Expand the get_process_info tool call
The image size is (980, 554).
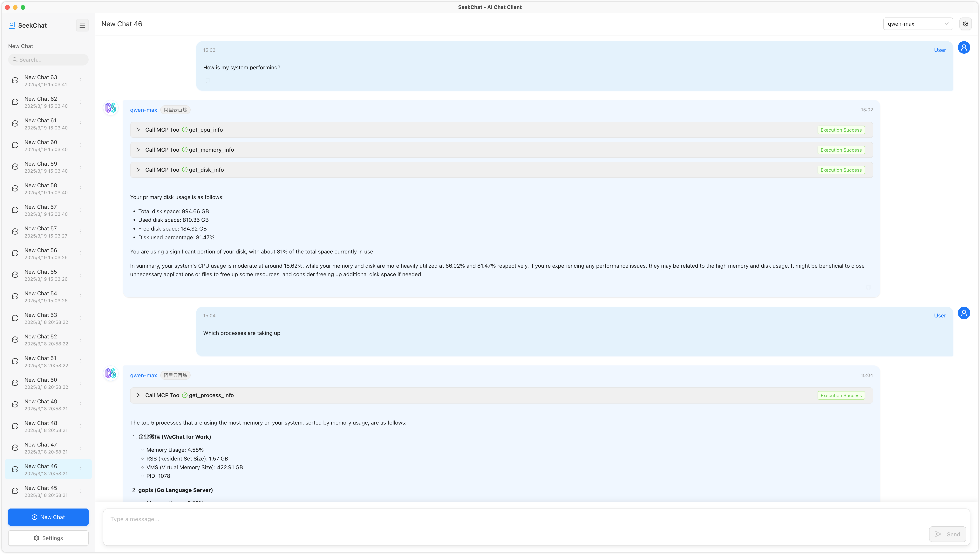click(x=138, y=395)
